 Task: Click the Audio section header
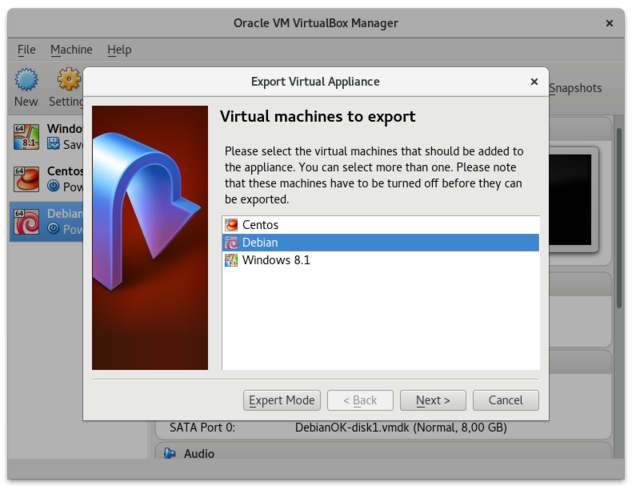pos(383,453)
